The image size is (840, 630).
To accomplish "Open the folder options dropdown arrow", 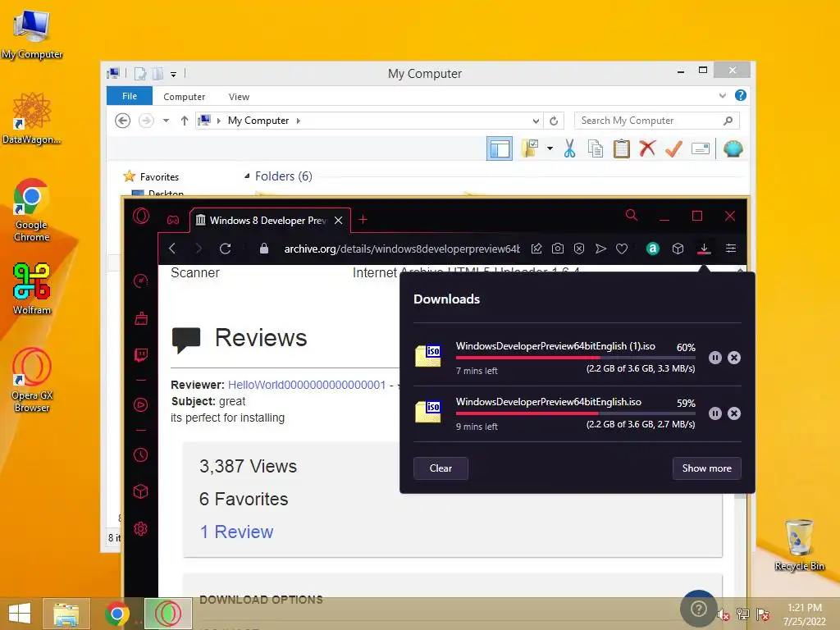I will point(550,148).
